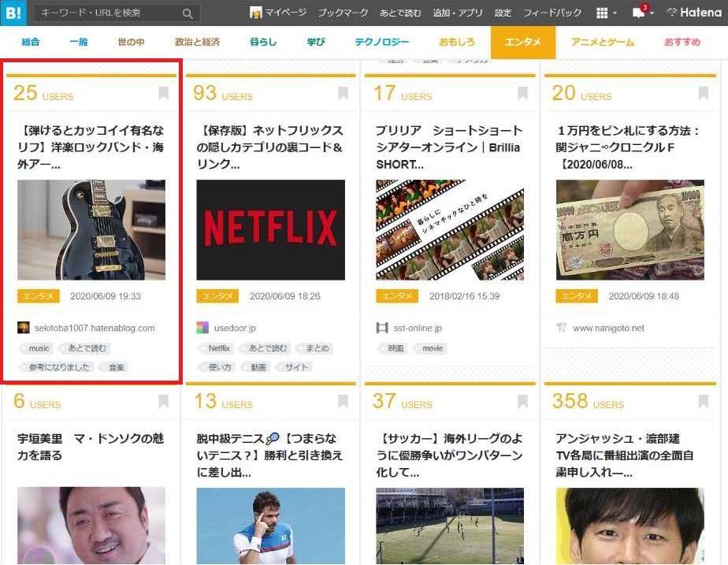Click the film strip thumbnail
728x565 pixels.
[x=450, y=230]
